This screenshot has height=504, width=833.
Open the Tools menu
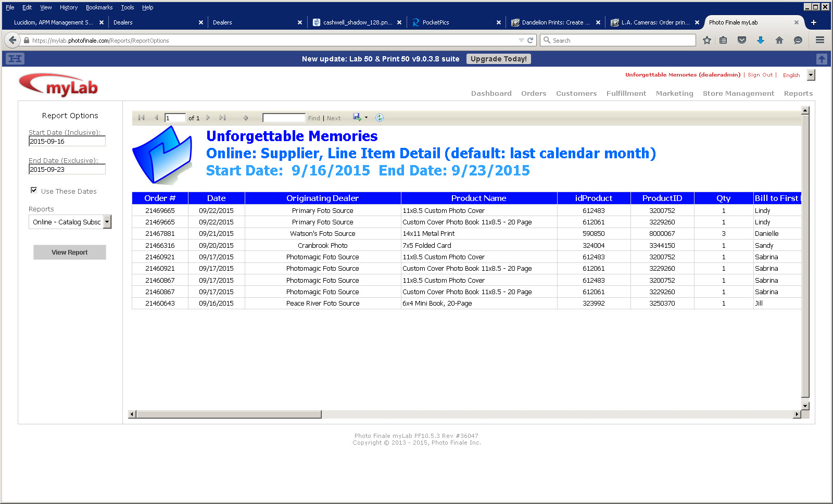[128, 7]
